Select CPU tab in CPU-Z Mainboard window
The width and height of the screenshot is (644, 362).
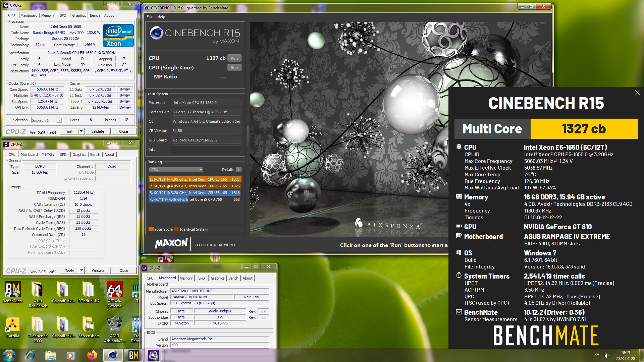(x=150, y=278)
